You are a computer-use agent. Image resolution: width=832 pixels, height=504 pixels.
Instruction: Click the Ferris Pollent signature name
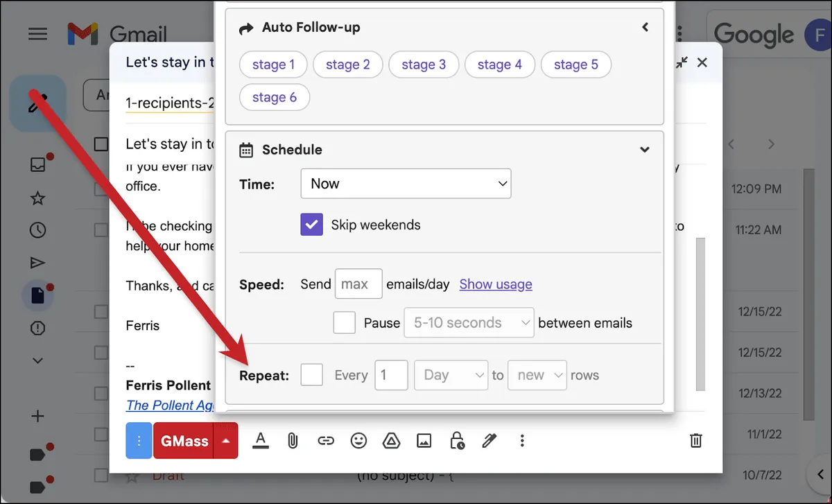[x=168, y=385]
